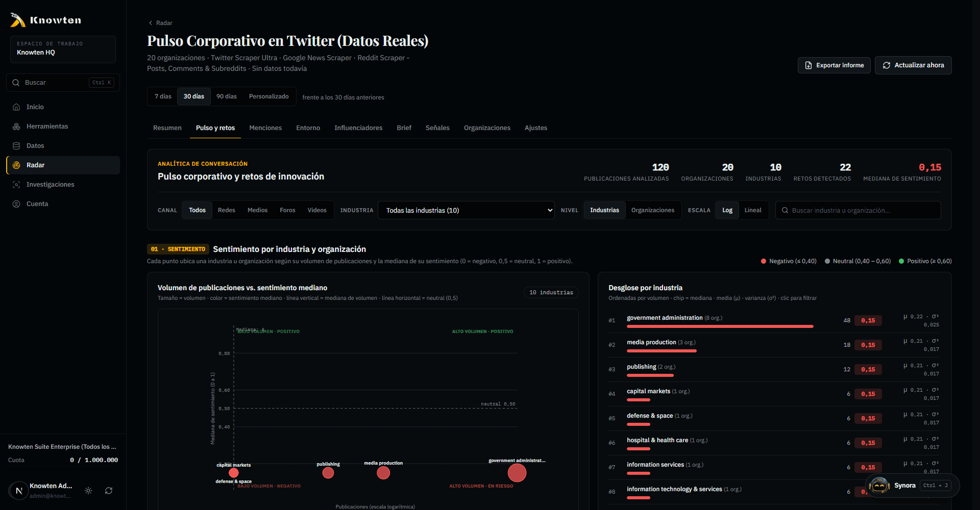Click the Exportar informe button

(x=834, y=65)
